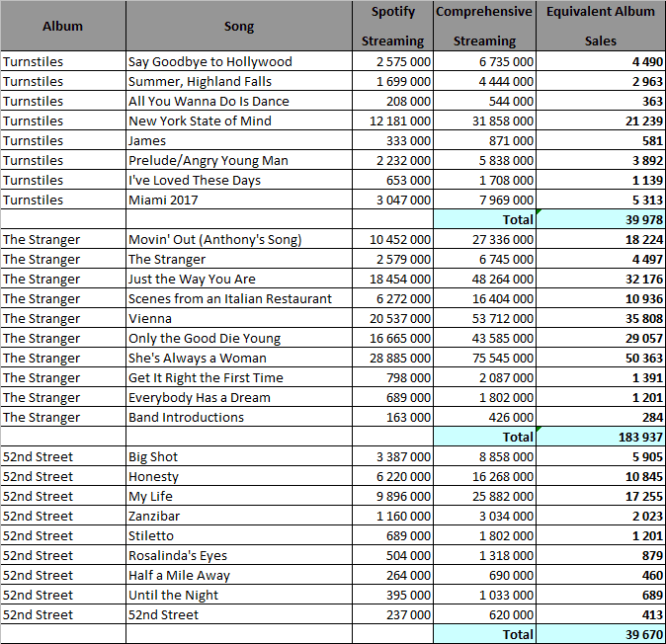This screenshot has height=644, width=666.
Task: Click Spotify value 18 454 000
Action: pyautogui.click(x=392, y=279)
